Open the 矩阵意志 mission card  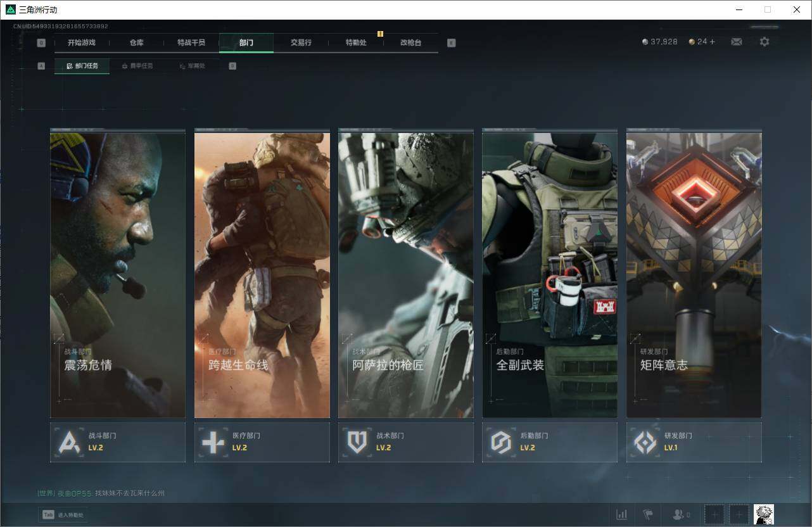click(x=694, y=274)
